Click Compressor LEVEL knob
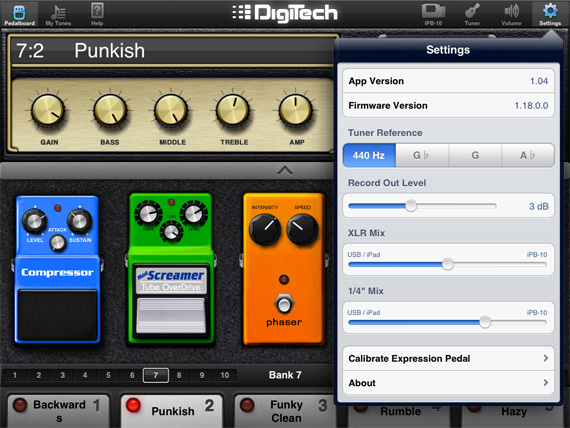570x428 pixels. [x=34, y=221]
